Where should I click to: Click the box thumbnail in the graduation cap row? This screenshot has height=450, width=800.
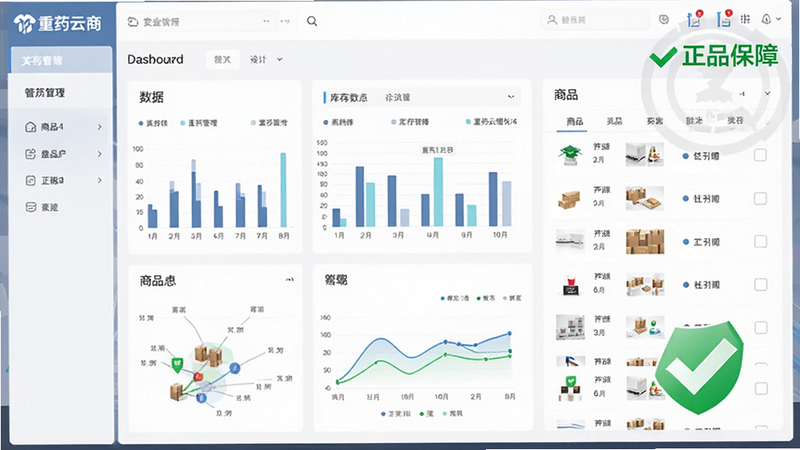tap(644, 155)
